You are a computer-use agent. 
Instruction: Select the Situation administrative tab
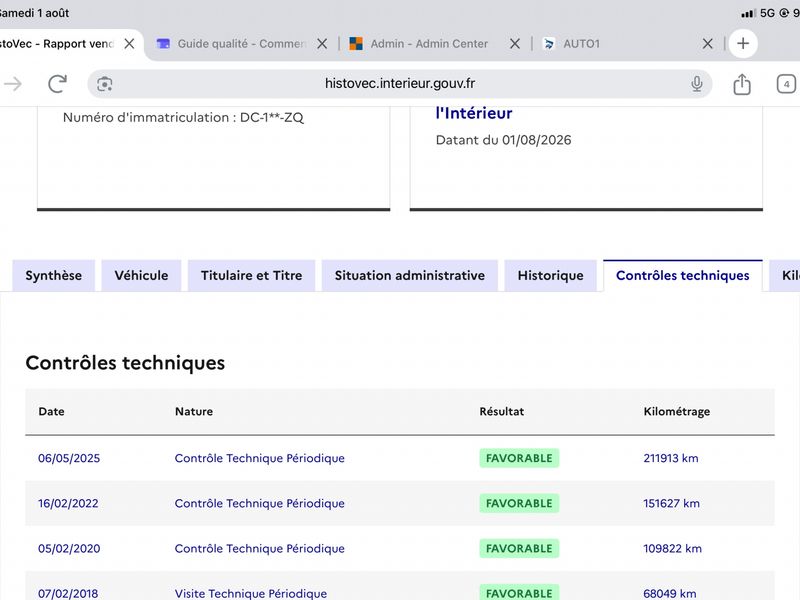coord(410,276)
